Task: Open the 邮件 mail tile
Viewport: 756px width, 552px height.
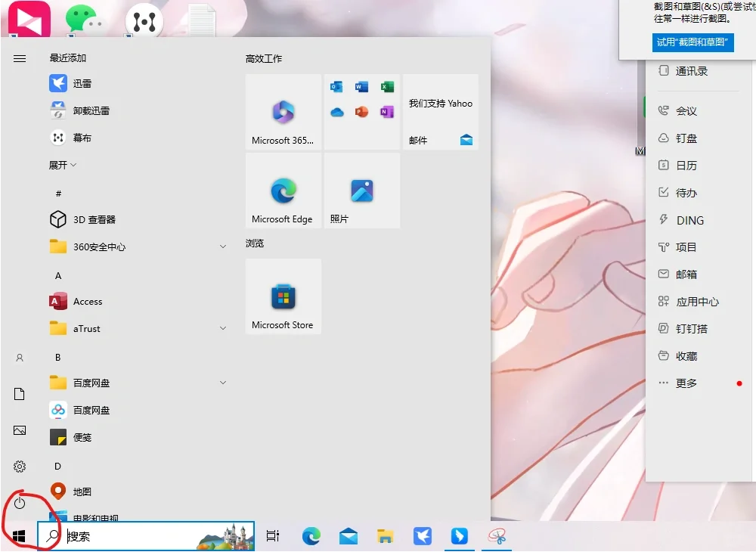Action: pyautogui.click(x=441, y=112)
